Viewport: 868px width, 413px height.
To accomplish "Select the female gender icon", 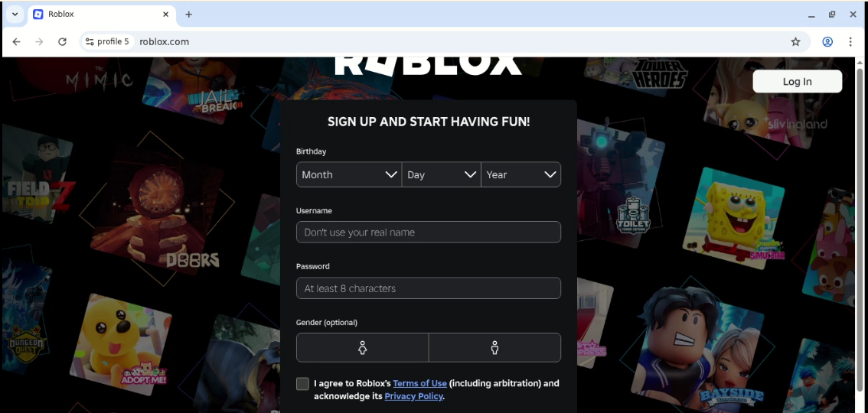I will (363, 348).
